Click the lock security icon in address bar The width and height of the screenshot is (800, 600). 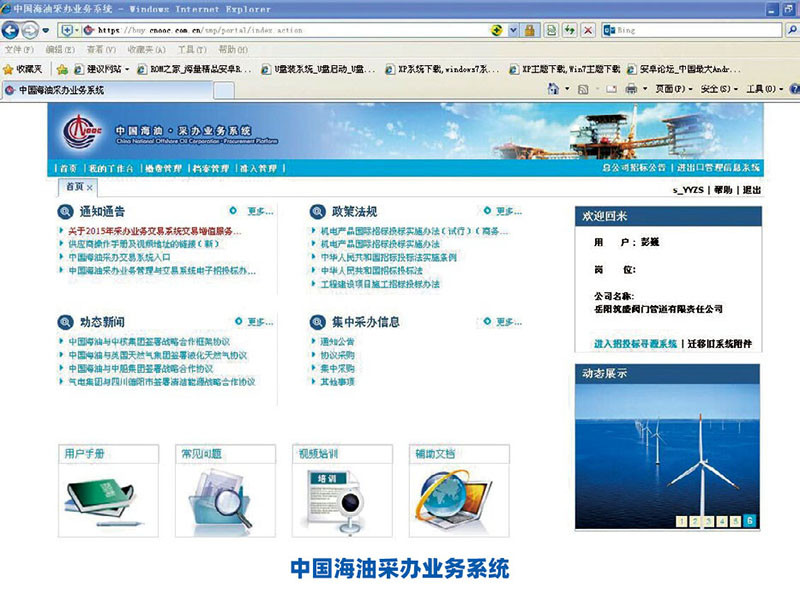pyautogui.click(x=529, y=30)
